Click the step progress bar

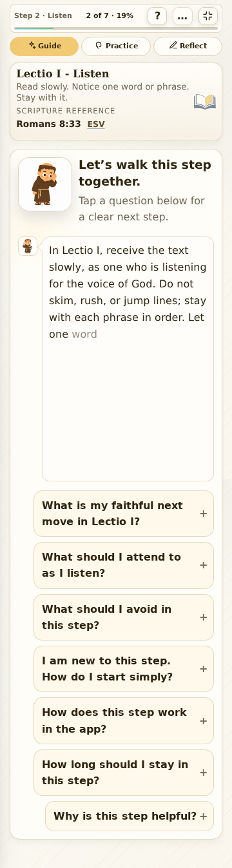click(116, 28)
